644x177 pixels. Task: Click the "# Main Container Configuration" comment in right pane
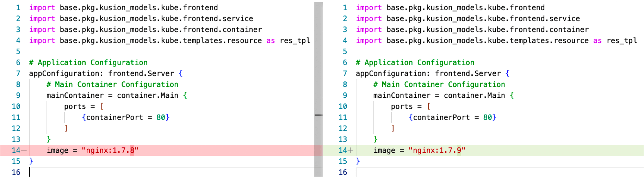(439, 85)
